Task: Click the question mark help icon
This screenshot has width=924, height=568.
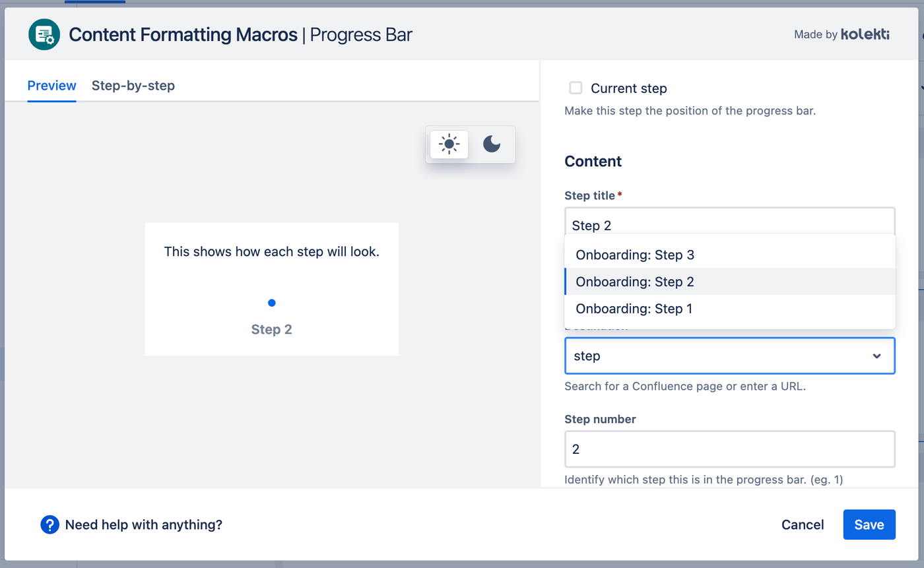Action: (x=50, y=524)
